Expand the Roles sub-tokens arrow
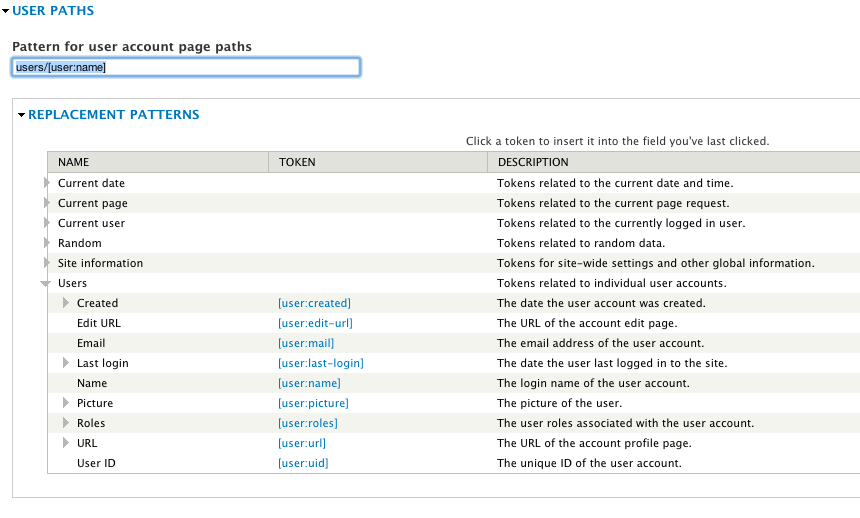The image size is (860, 518). [x=66, y=423]
